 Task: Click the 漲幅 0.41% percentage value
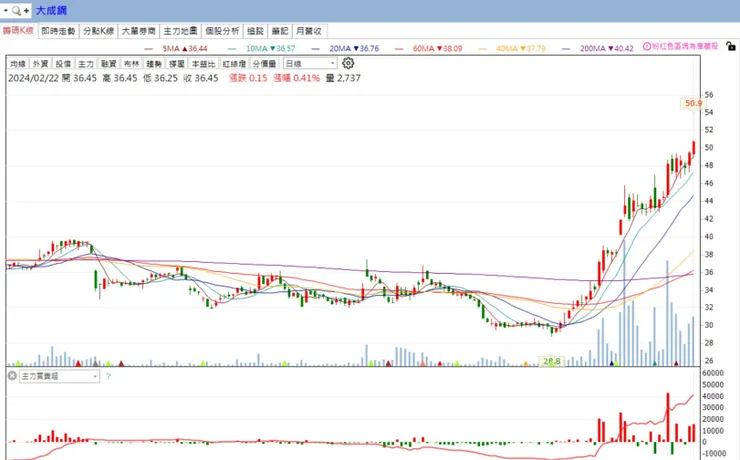coord(297,78)
